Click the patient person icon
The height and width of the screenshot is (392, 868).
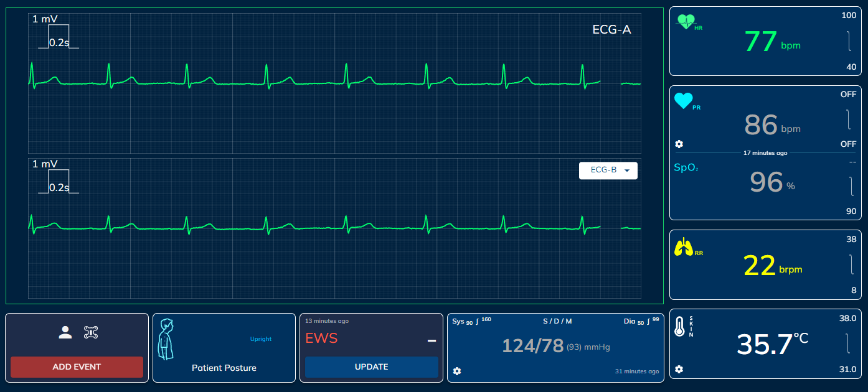tap(65, 332)
